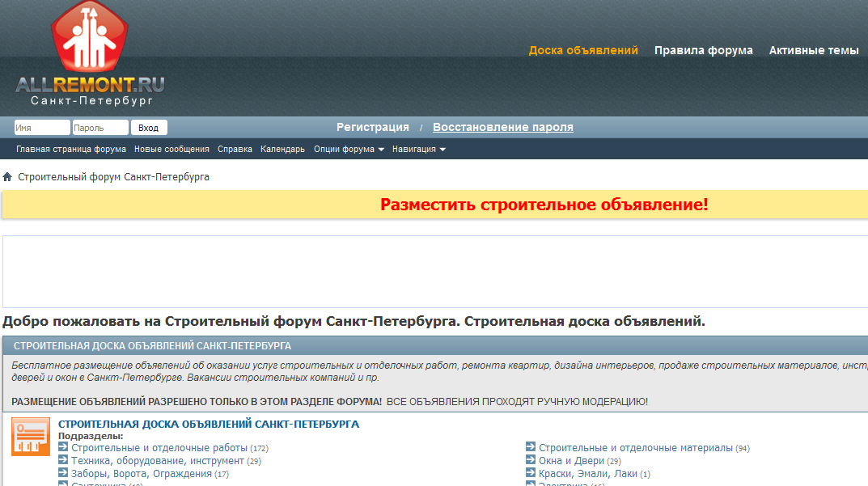This screenshot has width=868, height=486.
Task: Click the Вход login button
Action: pos(149,128)
